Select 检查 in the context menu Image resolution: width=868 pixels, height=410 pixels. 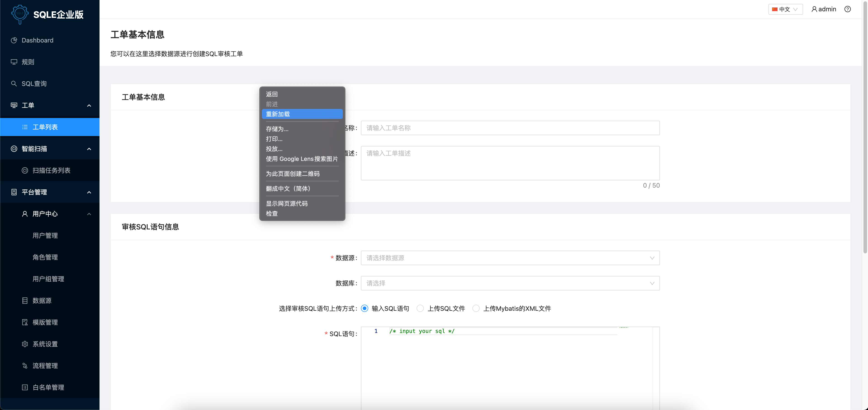coord(272,213)
